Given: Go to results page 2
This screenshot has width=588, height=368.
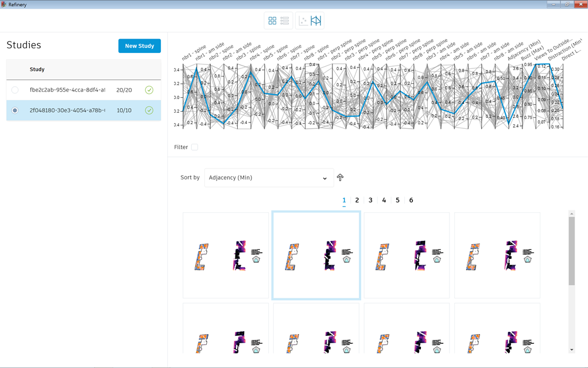Looking at the screenshot, I should click(357, 200).
